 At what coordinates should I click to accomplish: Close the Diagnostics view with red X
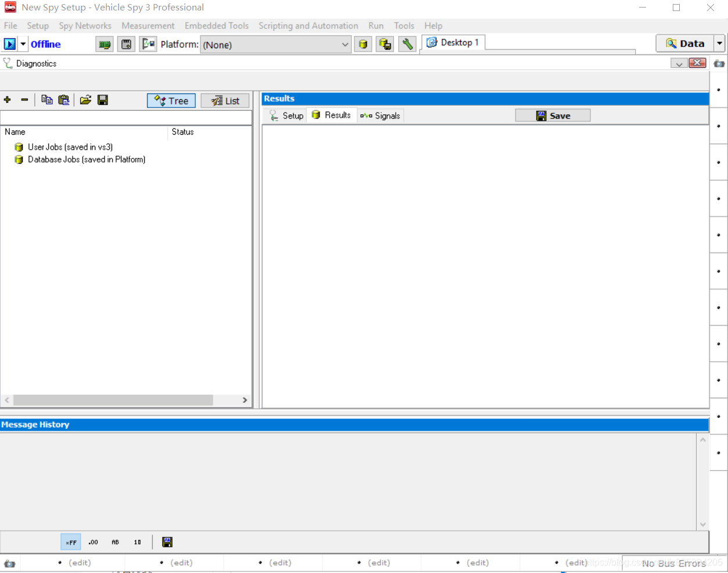click(x=697, y=63)
